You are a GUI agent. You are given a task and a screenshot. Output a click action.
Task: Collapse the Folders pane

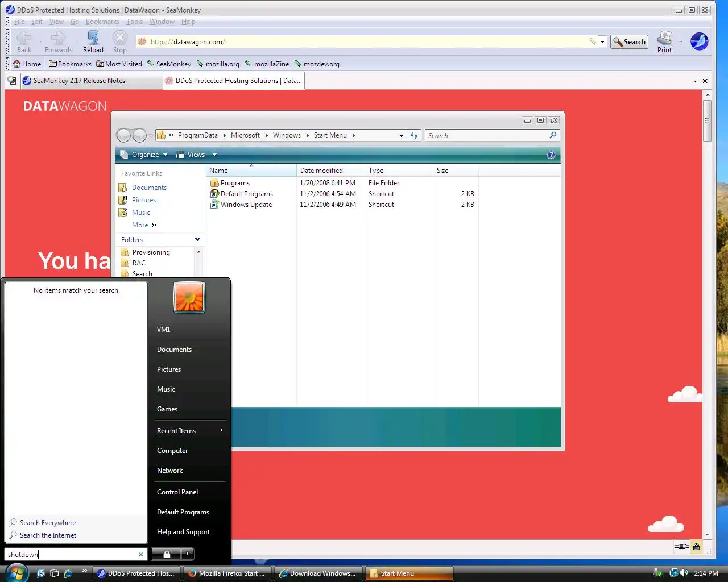click(197, 239)
